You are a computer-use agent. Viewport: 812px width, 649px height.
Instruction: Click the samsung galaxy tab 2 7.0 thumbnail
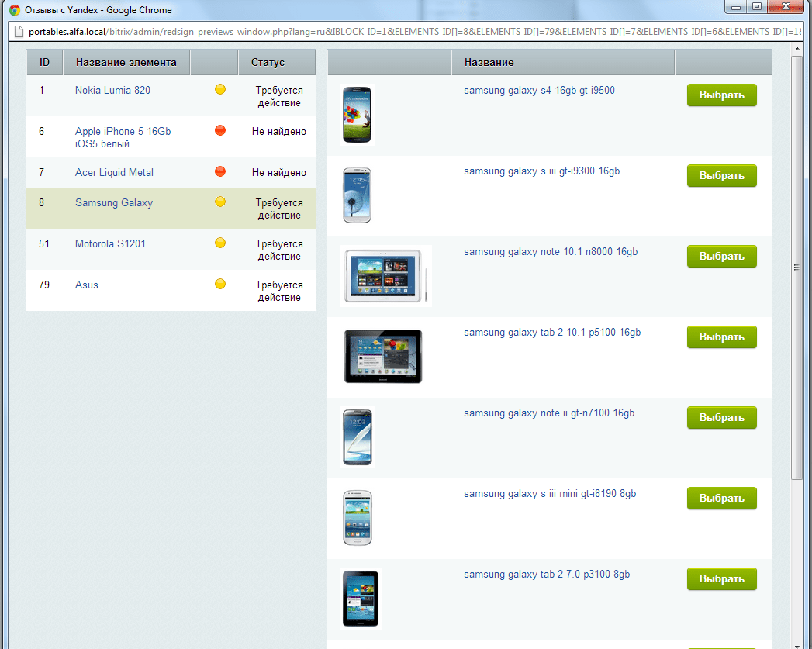point(361,599)
